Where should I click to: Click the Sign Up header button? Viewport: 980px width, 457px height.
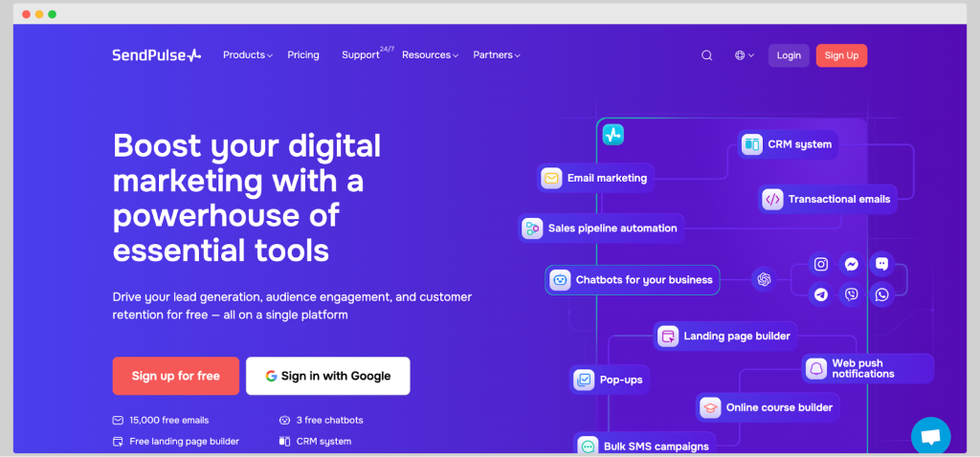(841, 55)
